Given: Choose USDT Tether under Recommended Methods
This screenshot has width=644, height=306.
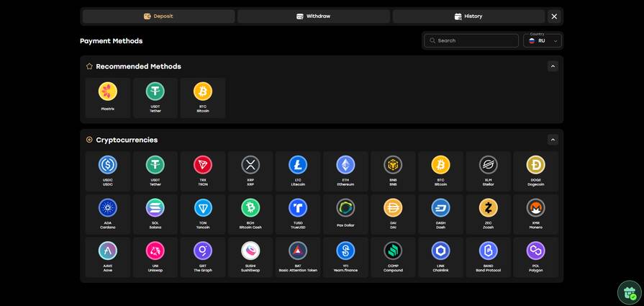Looking at the screenshot, I should pyautogui.click(x=155, y=98).
